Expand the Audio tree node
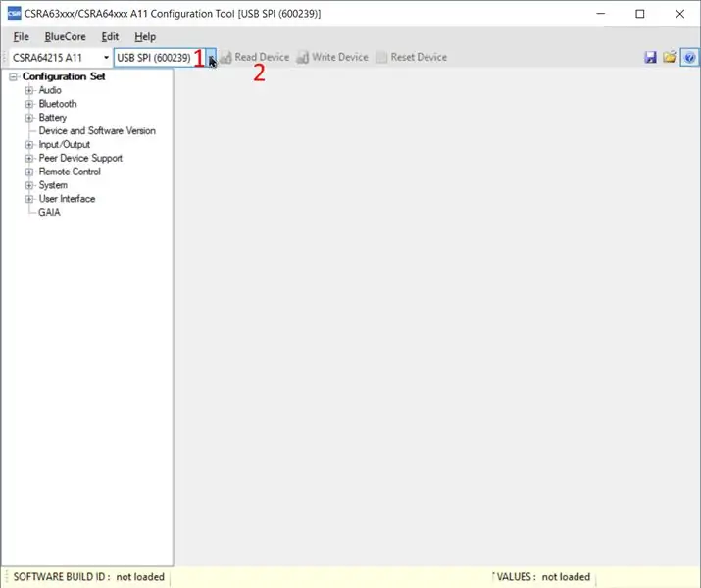701x588 pixels. 29,91
